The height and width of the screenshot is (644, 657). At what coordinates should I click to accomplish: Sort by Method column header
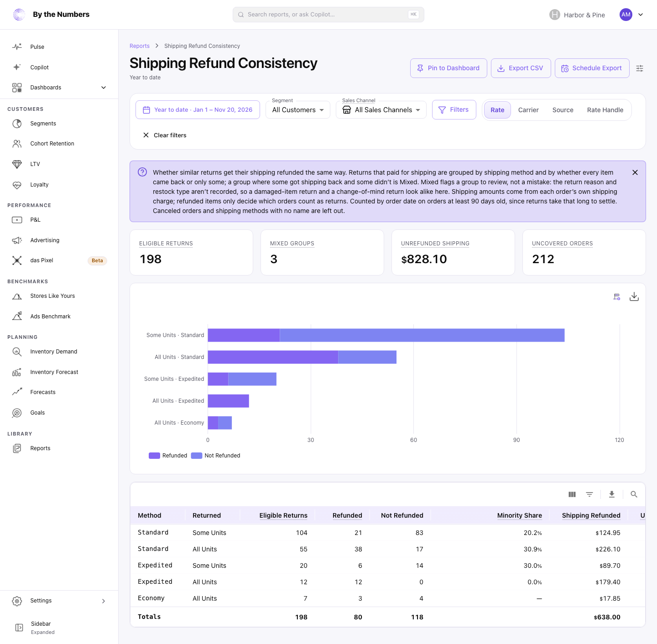[x=150, y=515]
